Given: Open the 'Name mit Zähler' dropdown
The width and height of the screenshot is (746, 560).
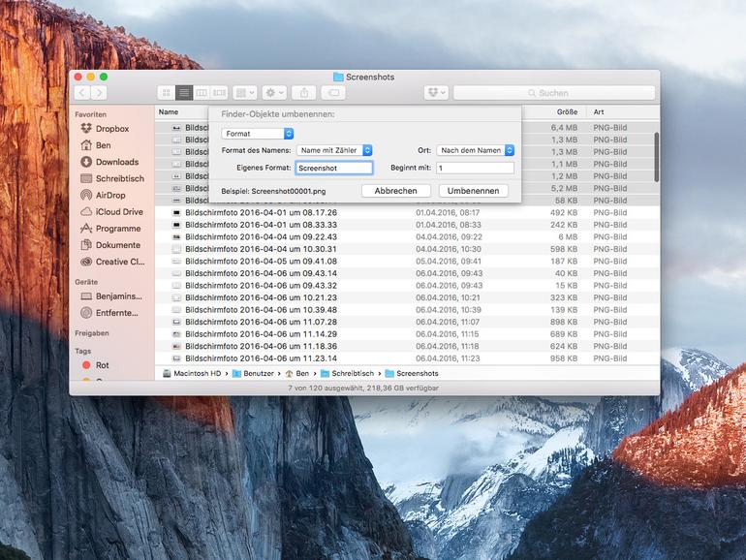Looking at the screenshot, I should [334, 150].
